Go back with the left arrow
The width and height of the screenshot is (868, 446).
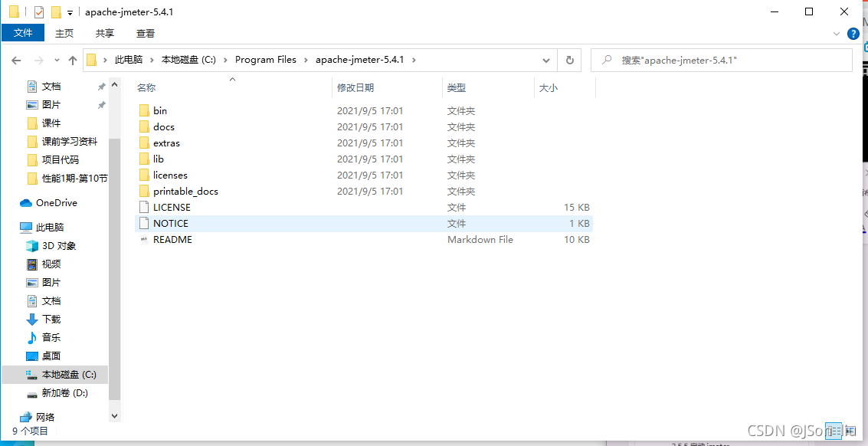point(16,60)
